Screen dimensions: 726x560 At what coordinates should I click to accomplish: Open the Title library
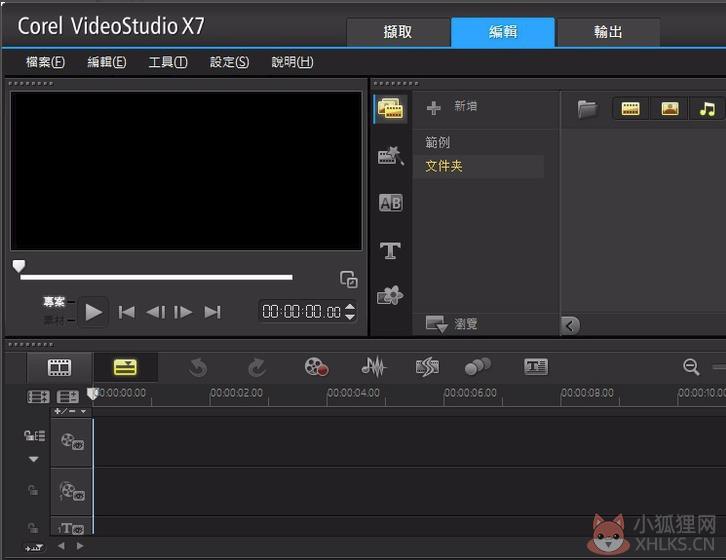tap(390, 251)
